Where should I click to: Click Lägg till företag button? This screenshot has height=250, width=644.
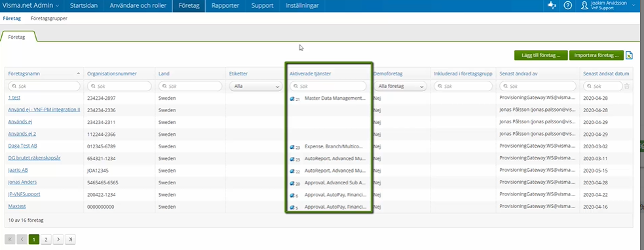tap(541, 55)
